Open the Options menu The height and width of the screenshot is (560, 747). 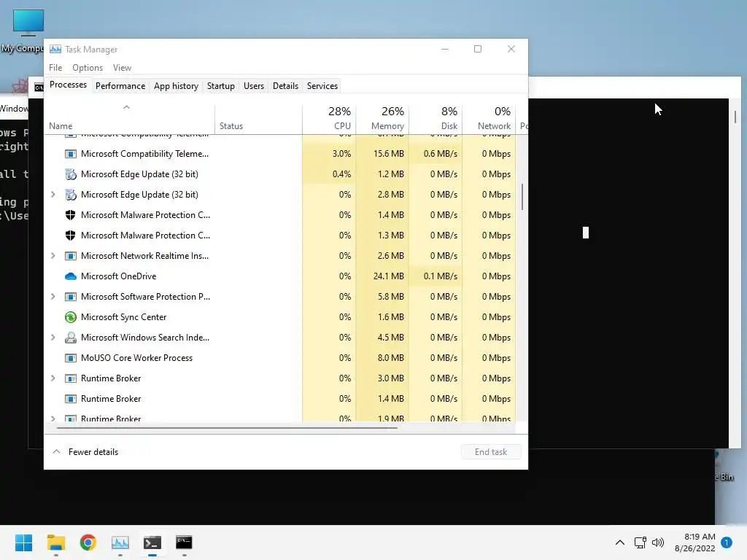[88, 68]
